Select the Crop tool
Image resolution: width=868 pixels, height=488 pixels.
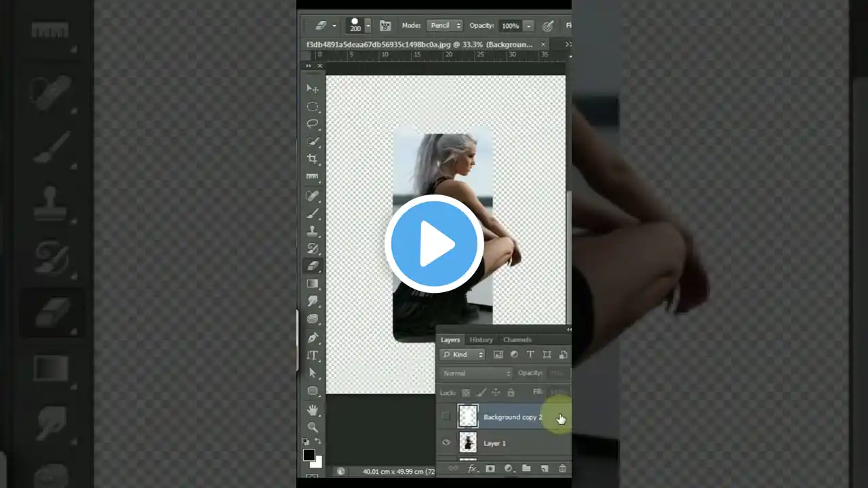pyautogui.click(x=312, y=159)
